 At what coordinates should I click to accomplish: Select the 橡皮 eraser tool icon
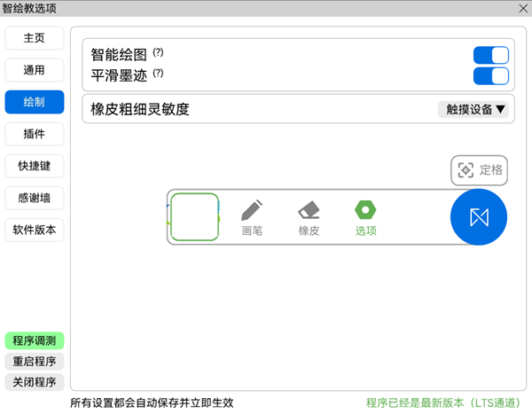[309, 211]
